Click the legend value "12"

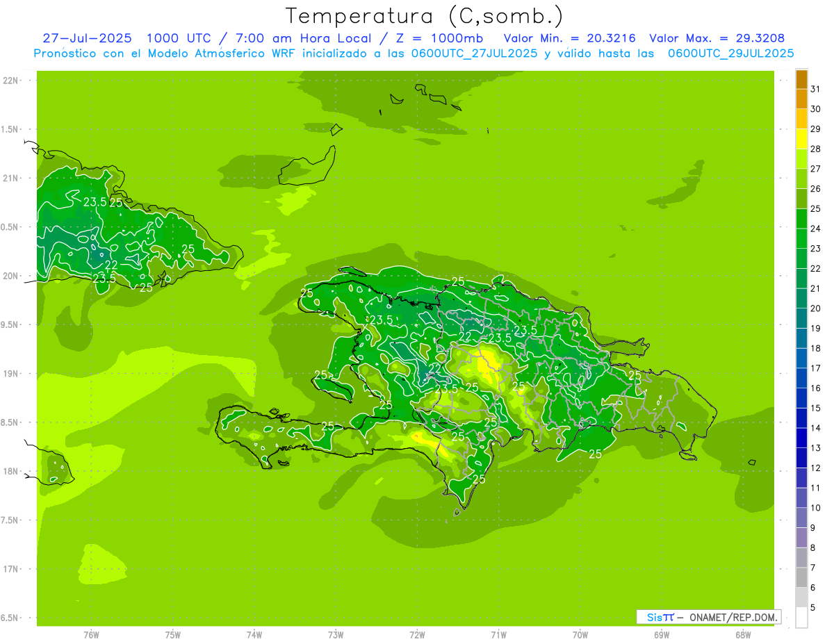tap(815, 468)
